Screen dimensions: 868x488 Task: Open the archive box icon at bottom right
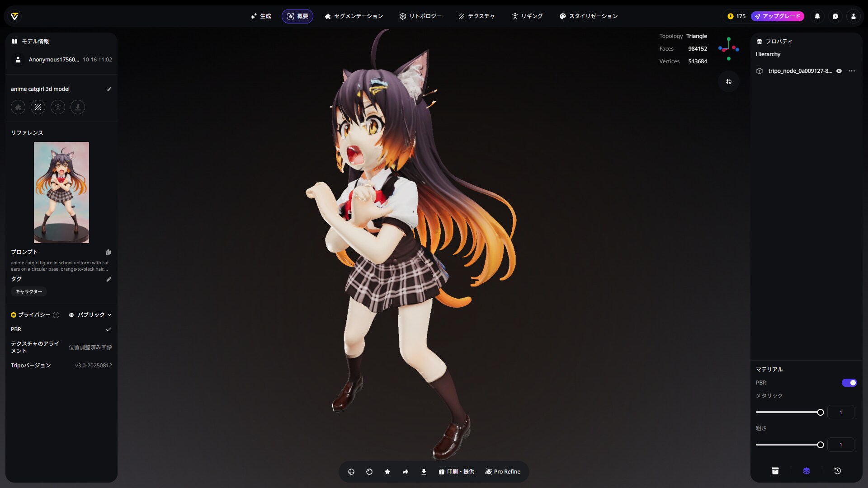click(775, 471)
